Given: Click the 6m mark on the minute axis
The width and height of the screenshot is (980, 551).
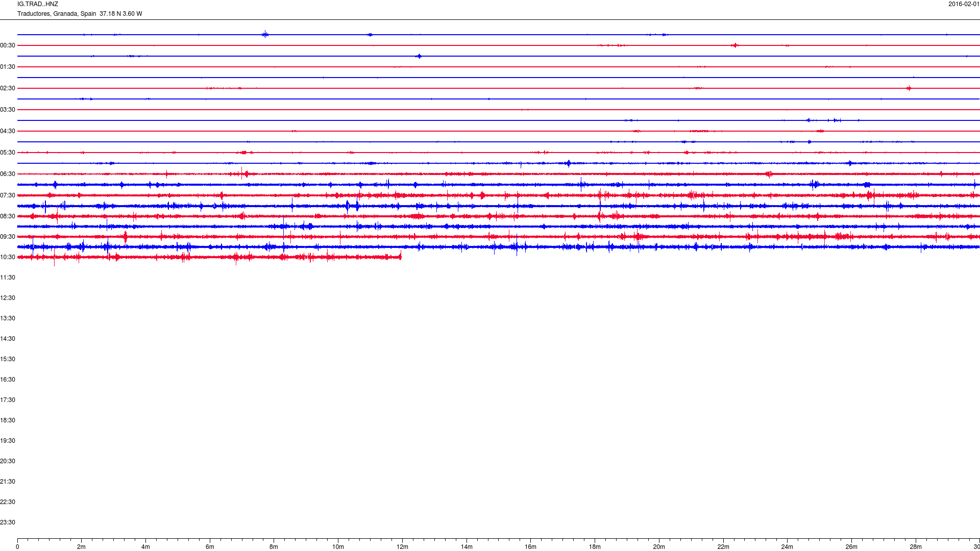Looking at the screenshot, I should 210,547.
